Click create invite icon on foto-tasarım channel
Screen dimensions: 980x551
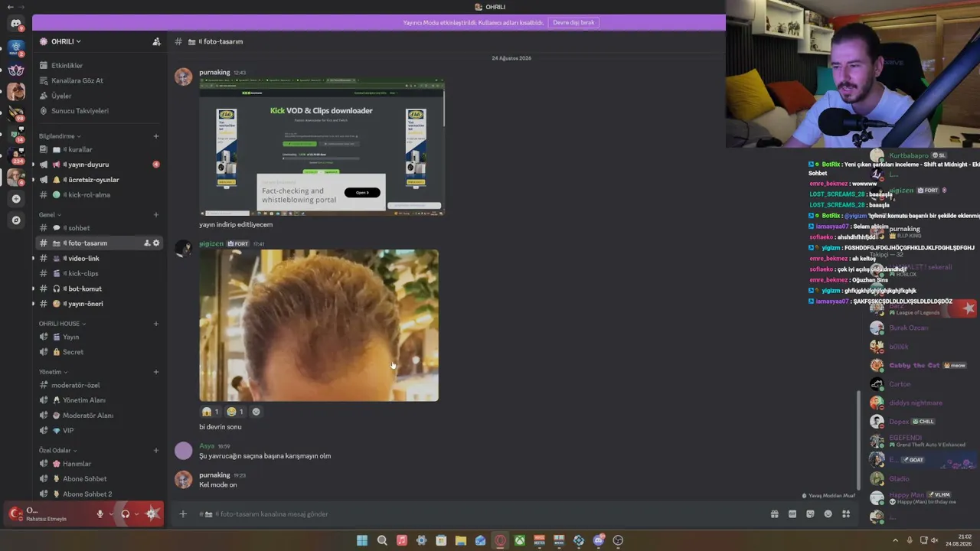coord(147,243)
